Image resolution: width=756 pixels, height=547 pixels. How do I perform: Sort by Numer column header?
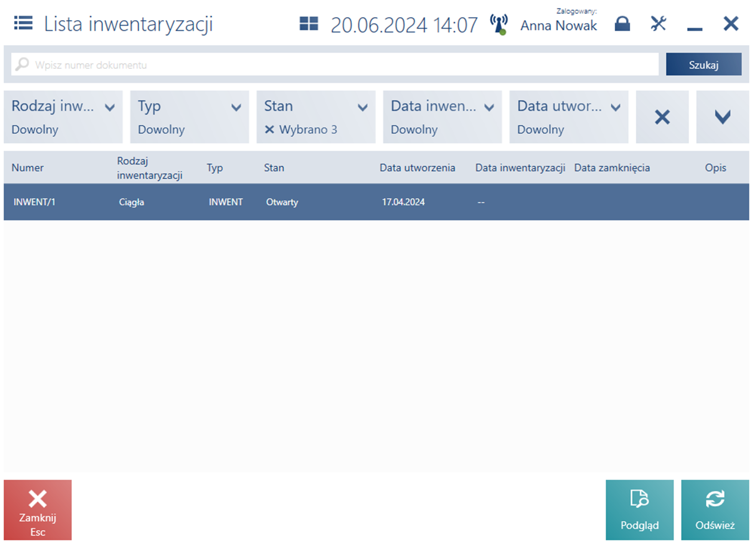pyautogui.click(x=28, y=168)
